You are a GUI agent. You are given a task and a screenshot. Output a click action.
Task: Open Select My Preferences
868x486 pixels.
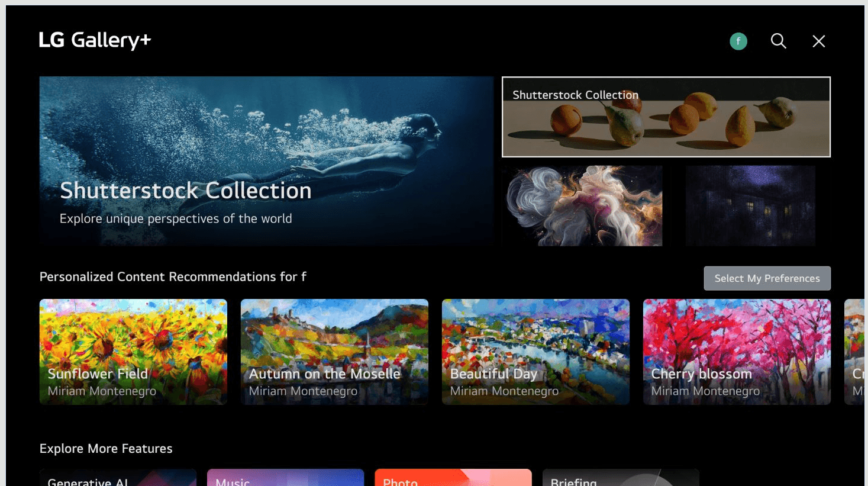[767, 278]
